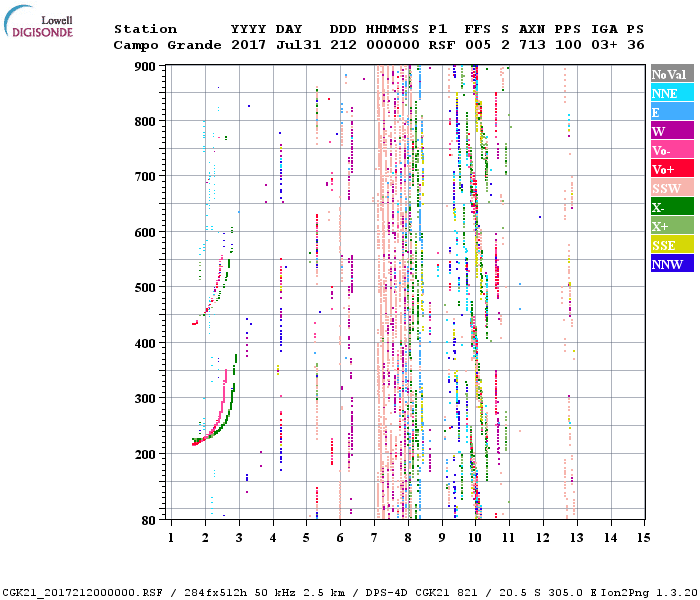Choose the pink Vo- legend entry
The image size is (700, 600).
[671, 150]
